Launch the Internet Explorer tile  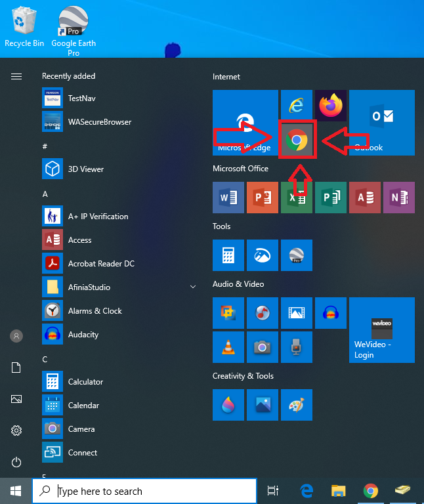point(297,106)
